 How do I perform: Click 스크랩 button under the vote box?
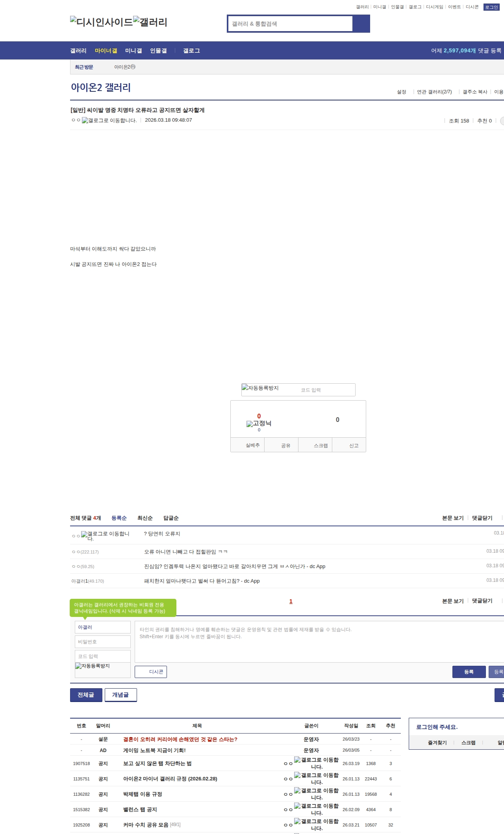coord(315,445)
